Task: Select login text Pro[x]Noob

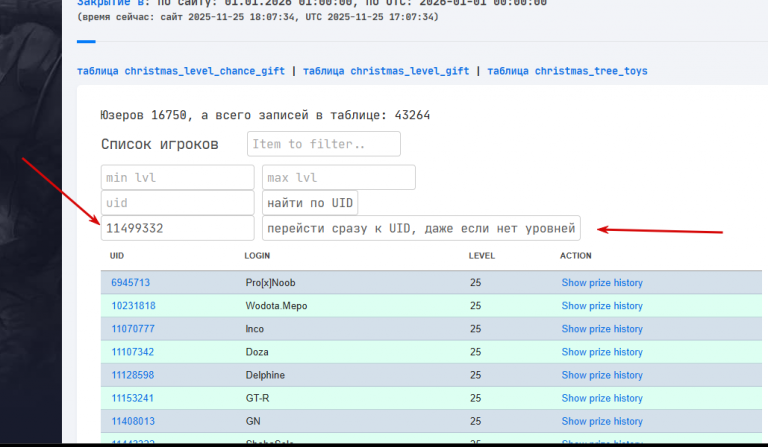Action: [x=270, y=282]
